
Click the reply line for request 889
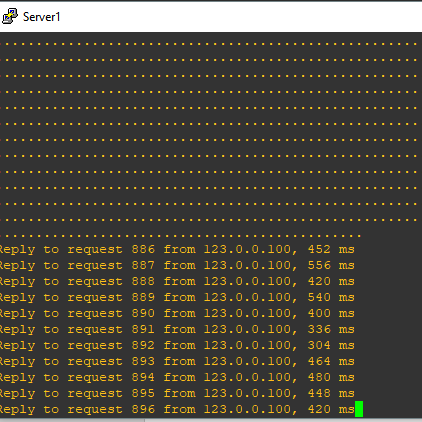(x=177, y=297)
